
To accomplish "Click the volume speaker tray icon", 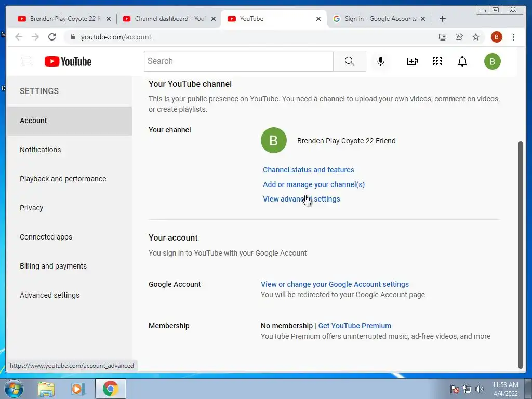I will [479, 389].
